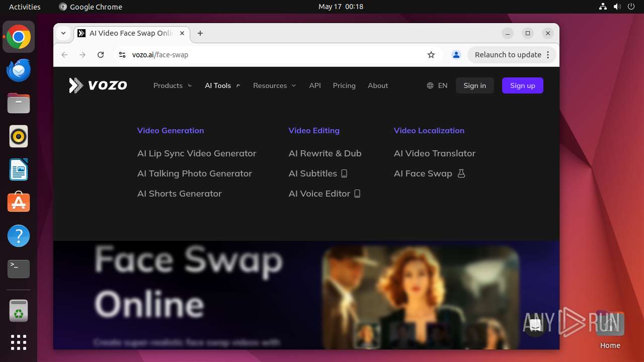
Task: Click the volume icon in top bar
Action: click(x=617, y=7)
